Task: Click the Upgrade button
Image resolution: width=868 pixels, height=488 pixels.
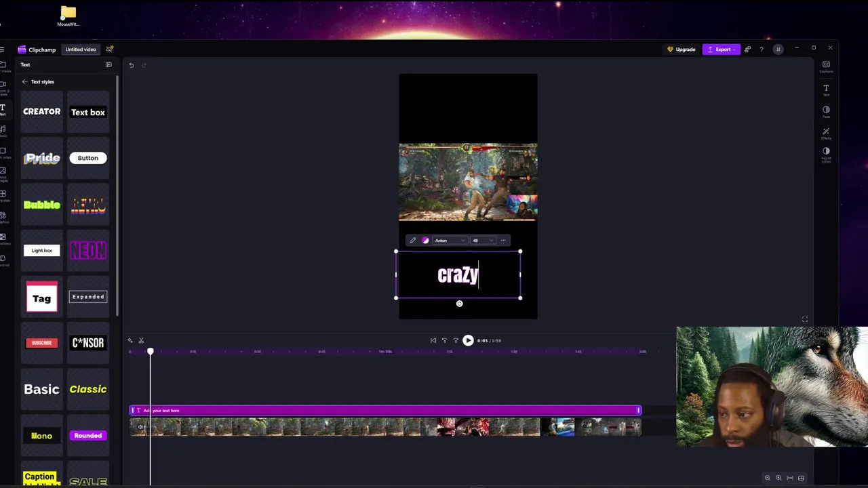Action: tap(682, 49)
